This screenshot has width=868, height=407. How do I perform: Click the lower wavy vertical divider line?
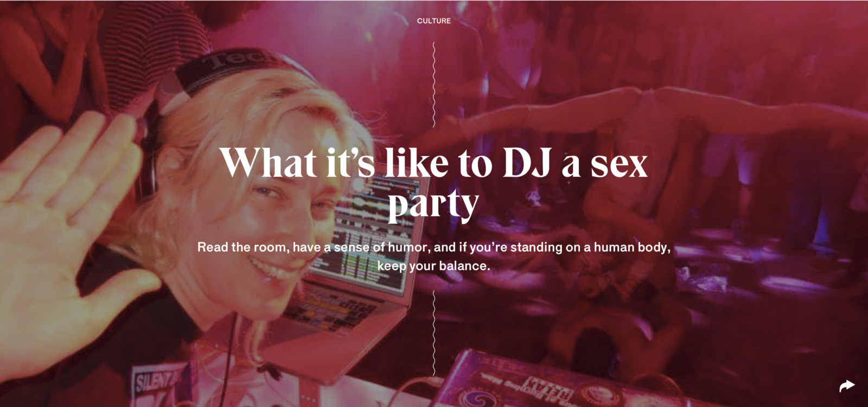tap(434, 332)
